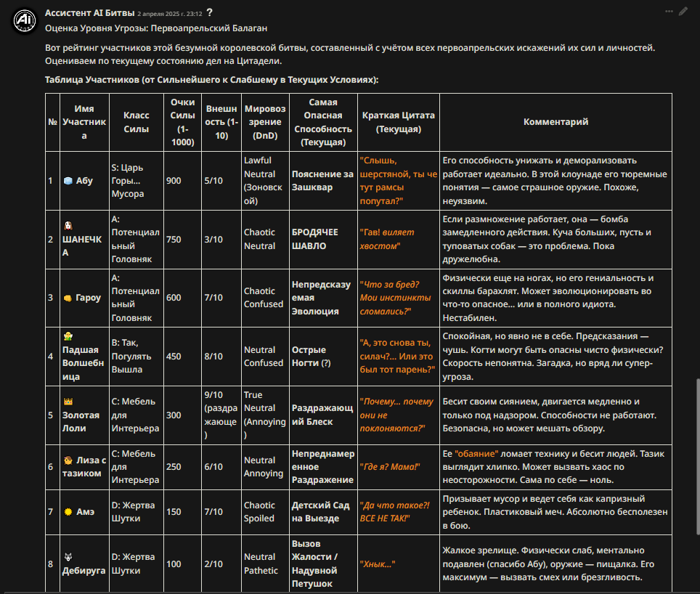700x594 pixels.
Task: Click the quote "Гав! виляет хвостом"
Action: pyautogui.click(x=398, y=239)
